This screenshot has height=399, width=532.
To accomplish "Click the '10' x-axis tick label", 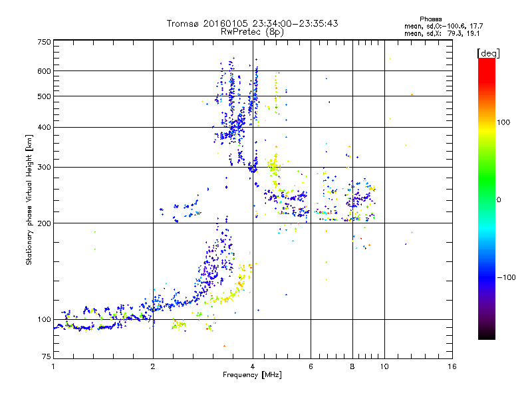I will [x=384, y=366].
